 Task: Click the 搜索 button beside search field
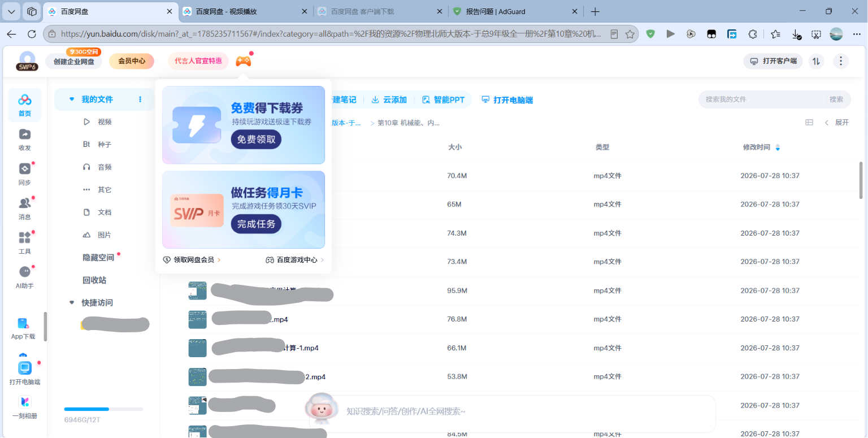click(836, 99)
